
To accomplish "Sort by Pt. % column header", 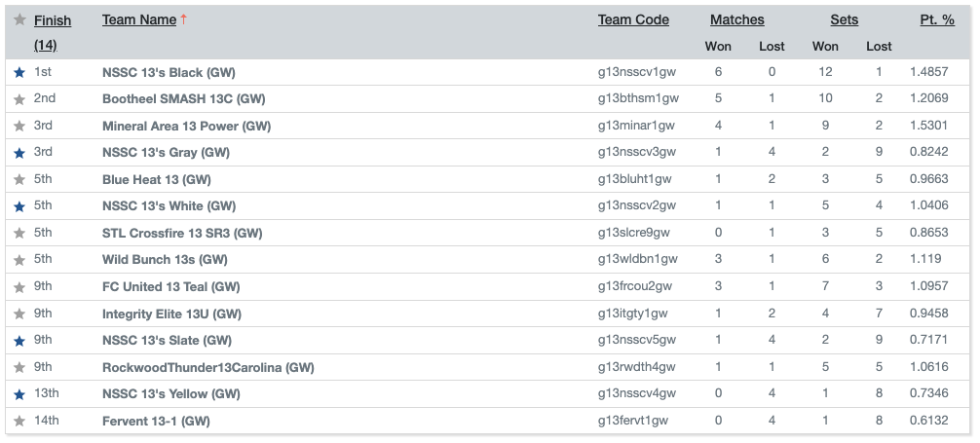I will click(x=937, y=20).
